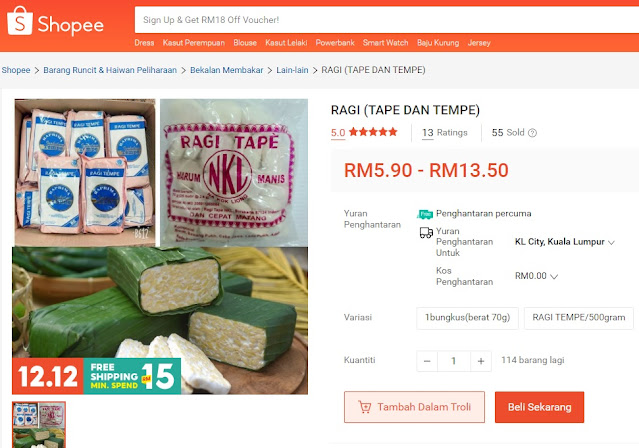Image resolution: width=639 pixels, height=448 pixels.
Task: Increase quantity with the plus button
Action: (x=481, y=361)
